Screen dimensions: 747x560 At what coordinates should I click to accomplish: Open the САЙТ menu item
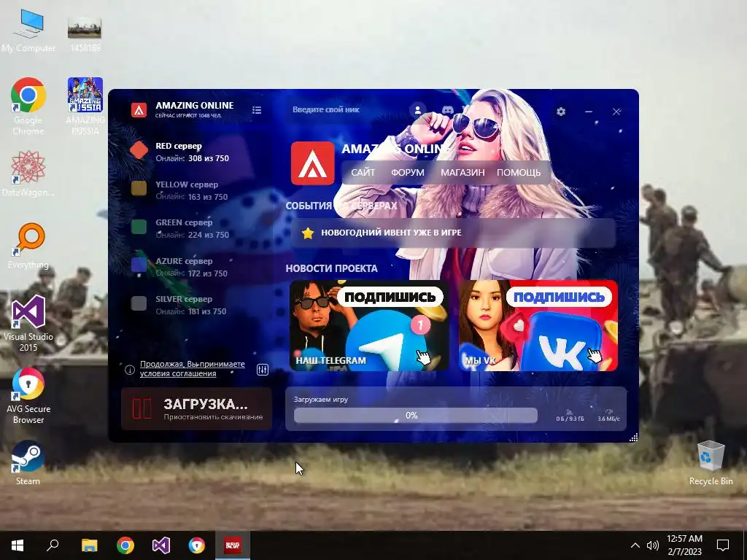point(363,172)
